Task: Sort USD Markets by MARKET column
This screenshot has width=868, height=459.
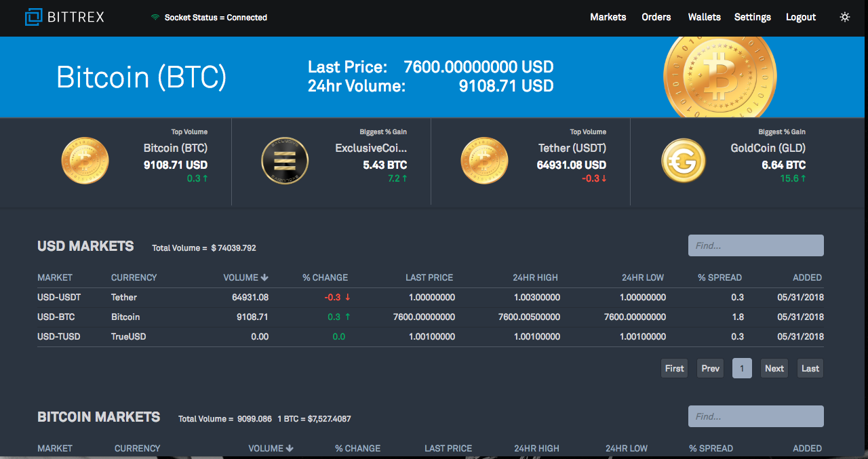Action: click(55, 277)
